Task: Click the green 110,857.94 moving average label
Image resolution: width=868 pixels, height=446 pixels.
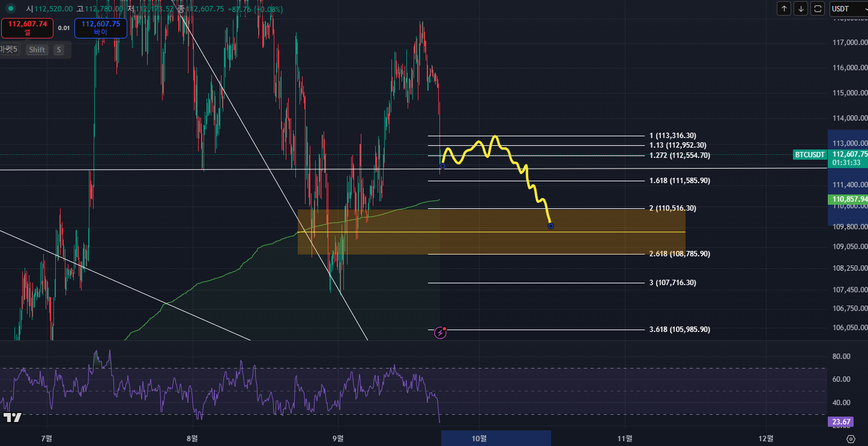Action: pos(848,199)
